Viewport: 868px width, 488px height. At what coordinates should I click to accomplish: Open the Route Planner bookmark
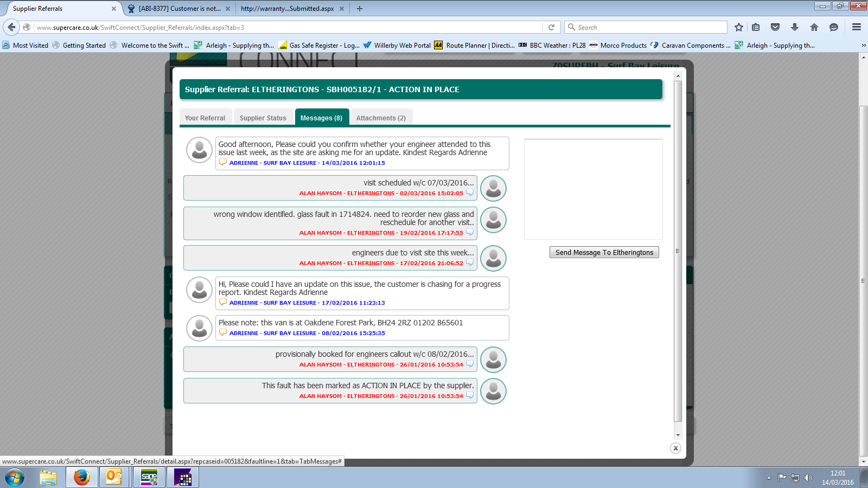(x=475, y=46)
